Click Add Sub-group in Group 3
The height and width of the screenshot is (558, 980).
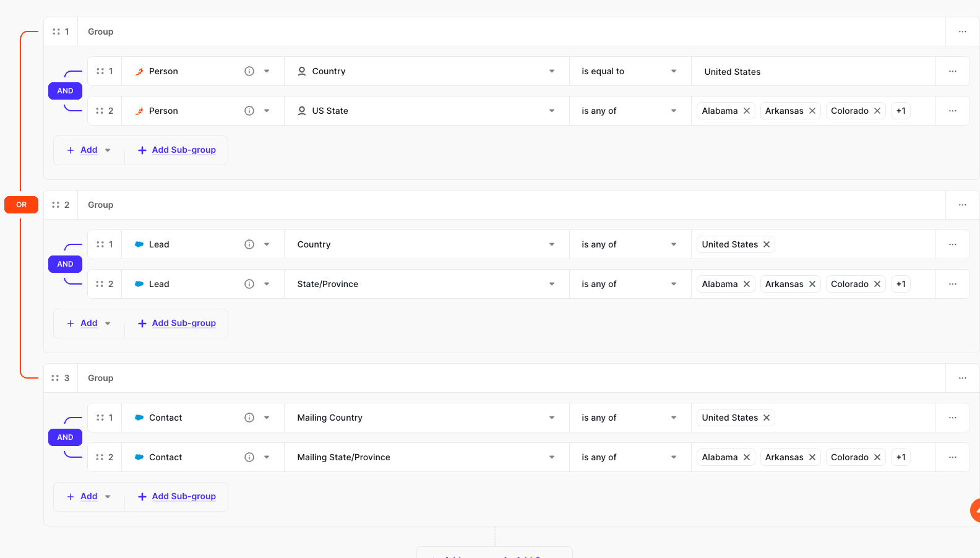pos(177,497)
